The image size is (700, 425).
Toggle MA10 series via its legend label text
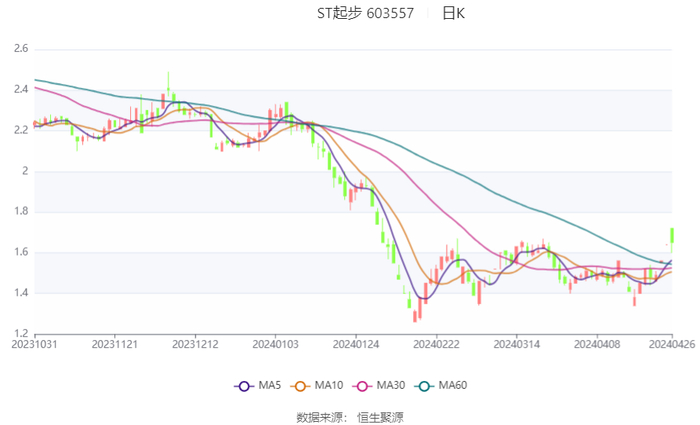click(329, 386)
